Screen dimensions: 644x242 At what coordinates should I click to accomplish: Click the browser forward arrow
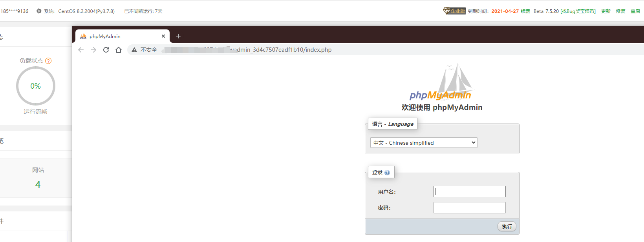click(x=93, y=50)
